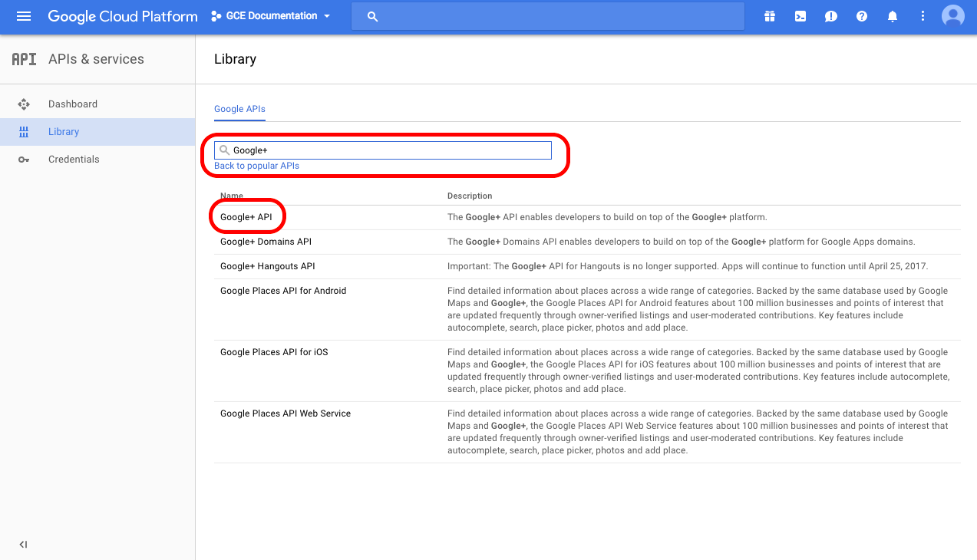The height and width of the screenshot is (560, 977).
Task: Open Google Places API for Android
Action: (283, 291)
